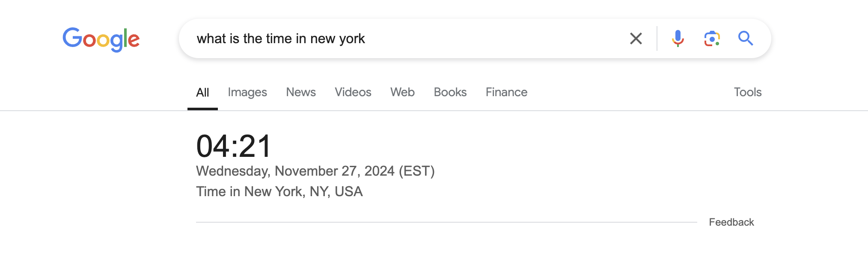The image size is (868, 253).
Task: Clear the search query with the X icon
Action: pos(636,38)
